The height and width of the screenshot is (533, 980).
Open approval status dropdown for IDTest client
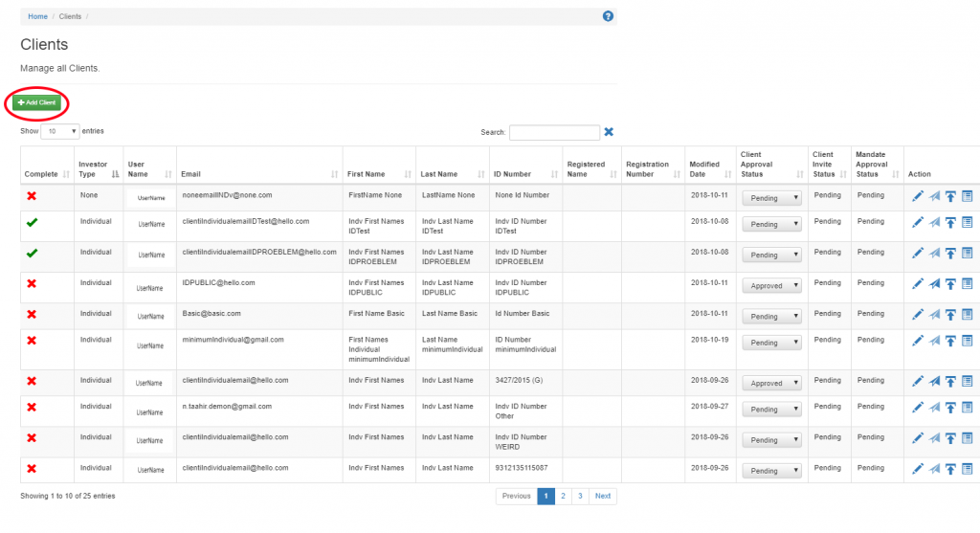[772, 224]
